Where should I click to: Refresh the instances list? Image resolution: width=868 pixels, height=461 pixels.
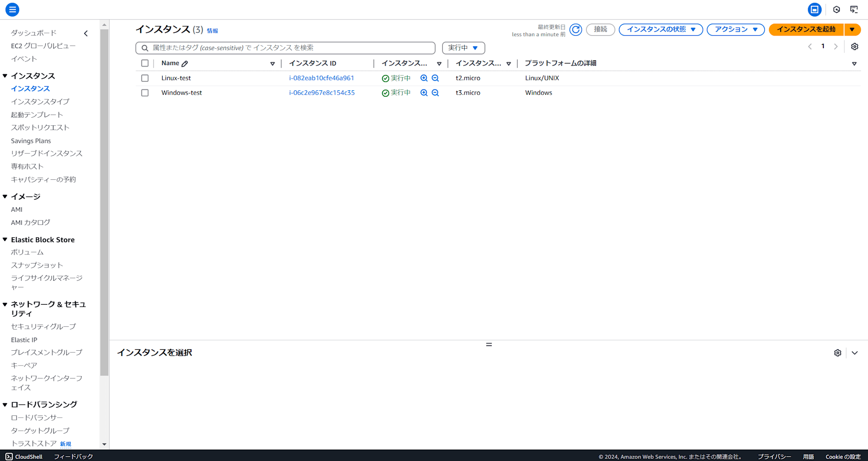[x=576, y=30]
